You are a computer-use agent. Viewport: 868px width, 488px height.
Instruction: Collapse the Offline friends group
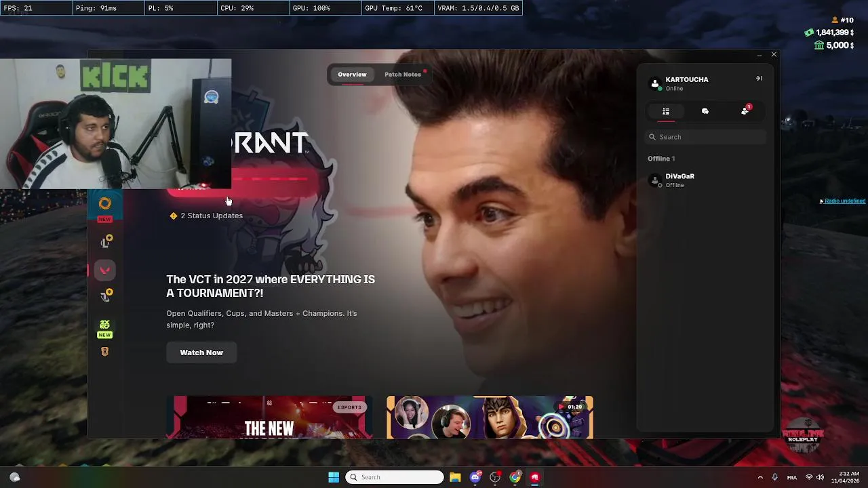pos(661,159)
